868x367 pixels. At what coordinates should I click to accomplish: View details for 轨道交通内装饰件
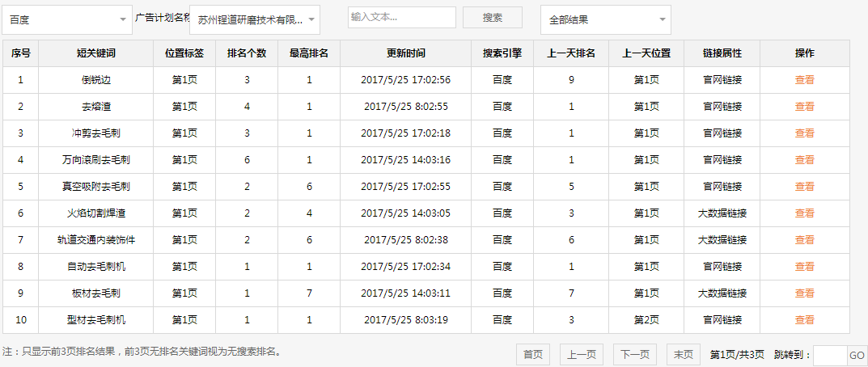[804, 240]
